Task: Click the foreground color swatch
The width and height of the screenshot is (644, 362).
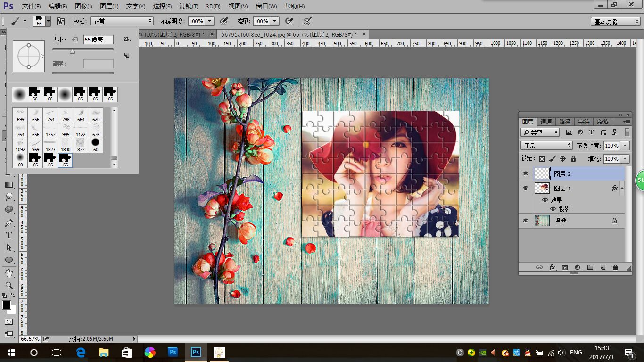Action: [7, 305]
